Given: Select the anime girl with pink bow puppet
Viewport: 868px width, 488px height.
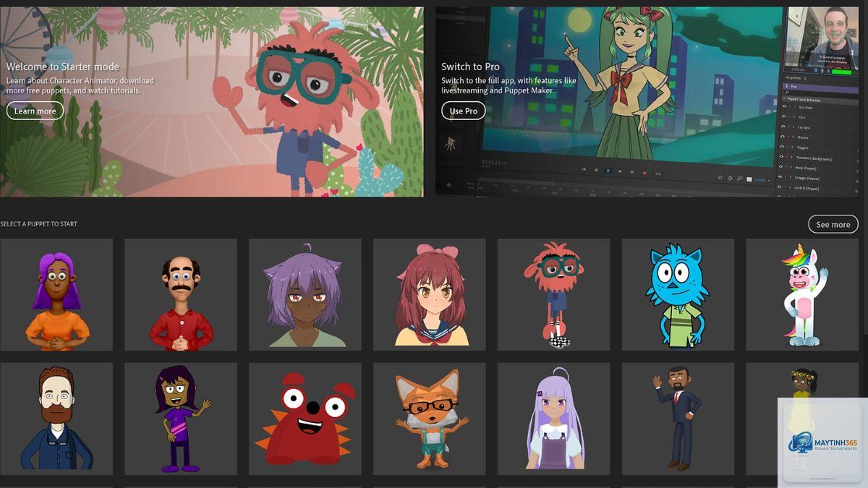Looking at the screenshot, I should tap(430, 295).
